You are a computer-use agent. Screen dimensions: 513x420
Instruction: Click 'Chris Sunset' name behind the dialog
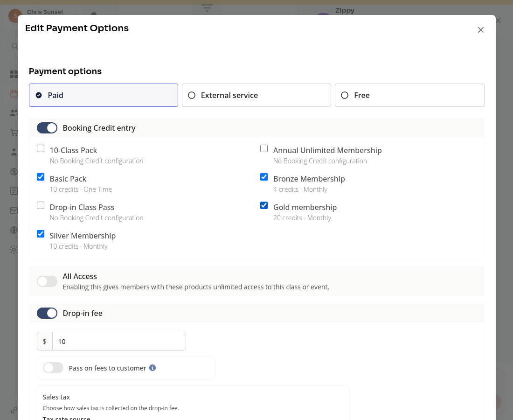point(45,12)
